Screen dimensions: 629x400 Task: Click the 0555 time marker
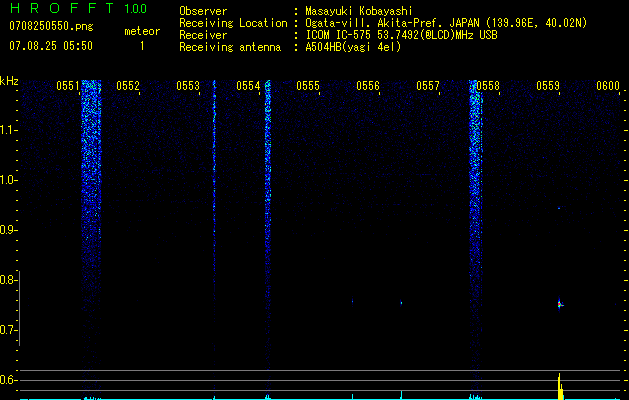(x=308, y=86)
